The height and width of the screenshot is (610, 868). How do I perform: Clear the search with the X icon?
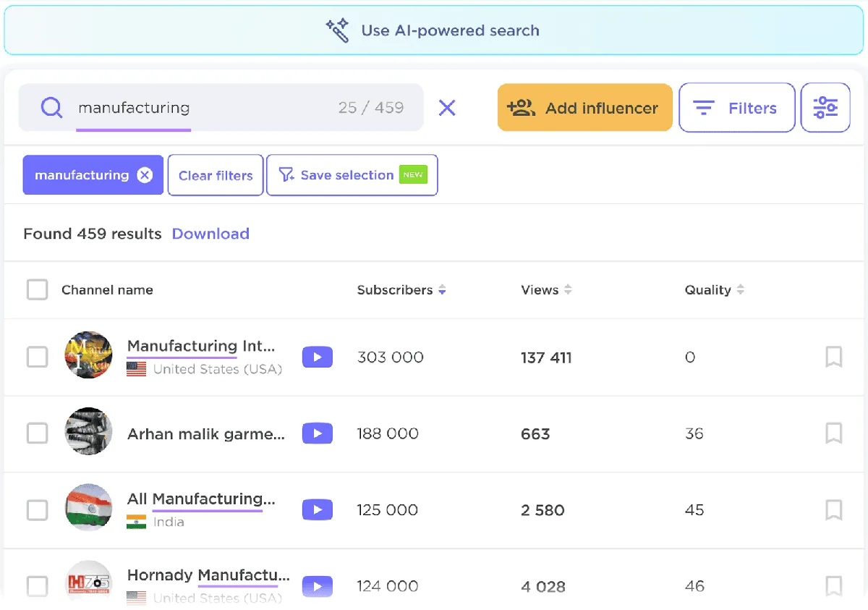[x=447, y=108]
